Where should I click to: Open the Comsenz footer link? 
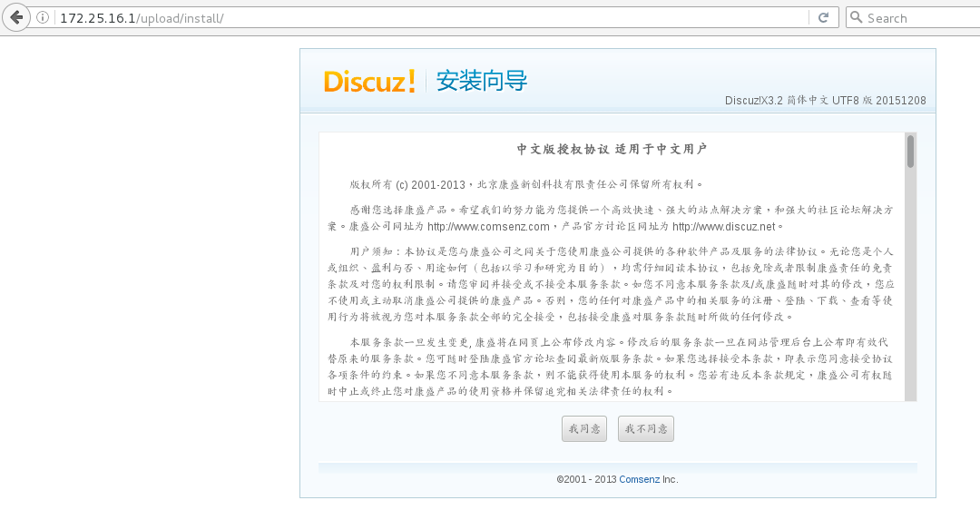coord(639,479)
